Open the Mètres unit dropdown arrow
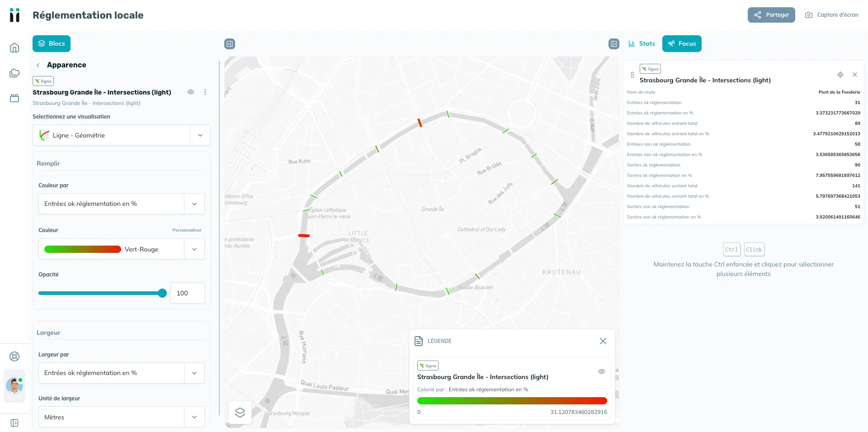This screenshot has height=432, width=868. [194, 417]
